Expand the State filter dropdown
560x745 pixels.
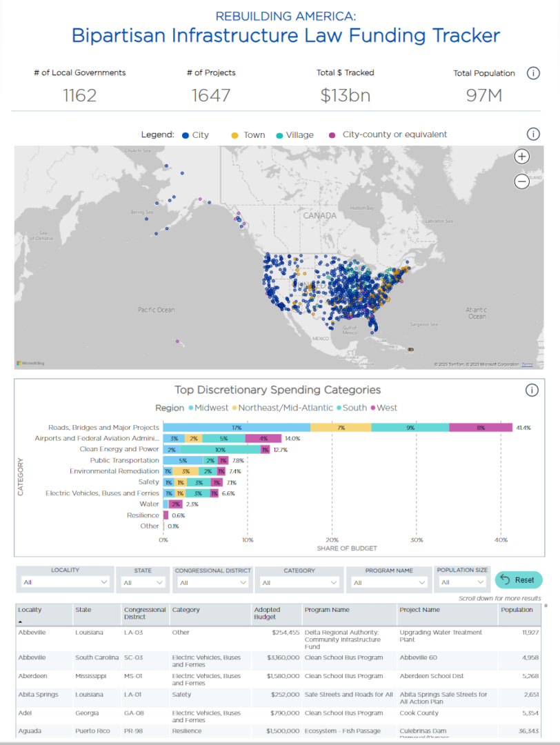(143, 582)
